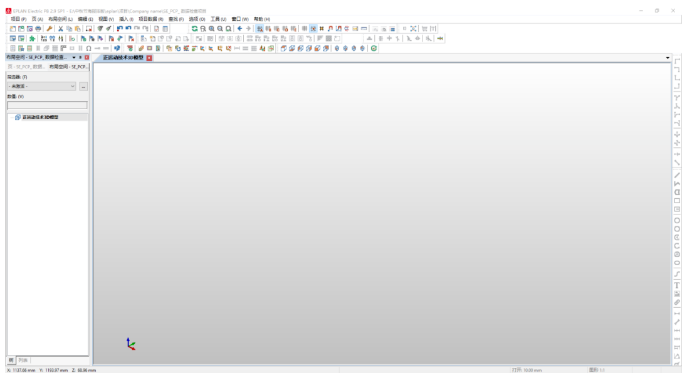Open the filter combo box in the left panel
Image resolution: width=689 pixels, height=382 pixels.
tap(42, 86)
